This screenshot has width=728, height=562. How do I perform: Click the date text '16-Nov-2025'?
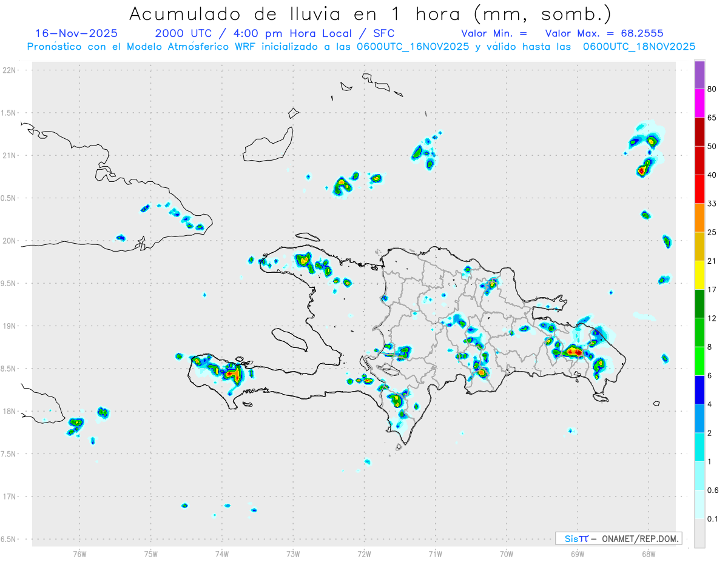76,33
